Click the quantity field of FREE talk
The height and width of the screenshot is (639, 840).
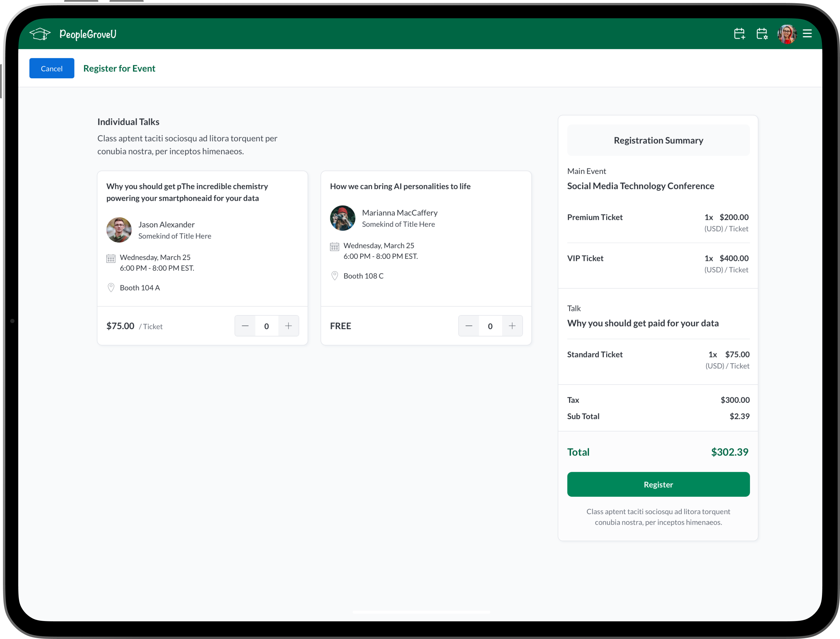(x=490, y=326)
